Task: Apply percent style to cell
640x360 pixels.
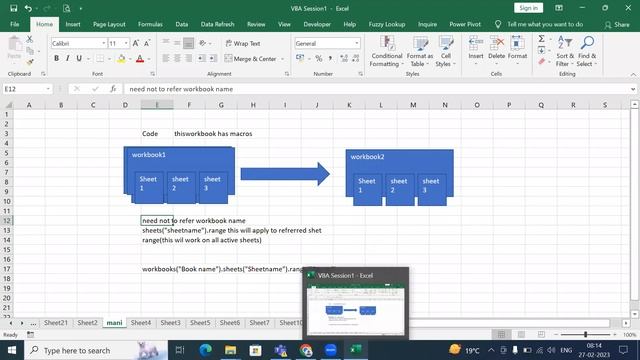Action: [x=318, y=59]
